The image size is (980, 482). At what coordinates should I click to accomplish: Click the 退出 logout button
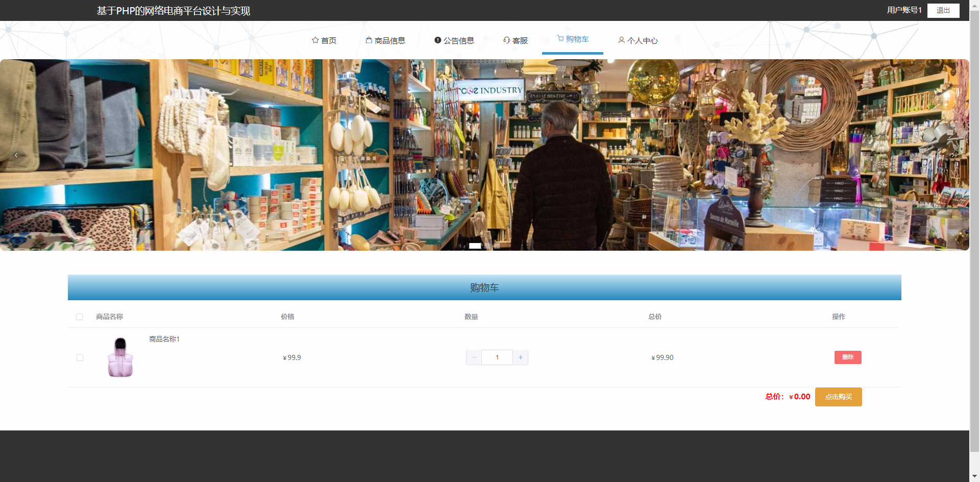point(943,11)
